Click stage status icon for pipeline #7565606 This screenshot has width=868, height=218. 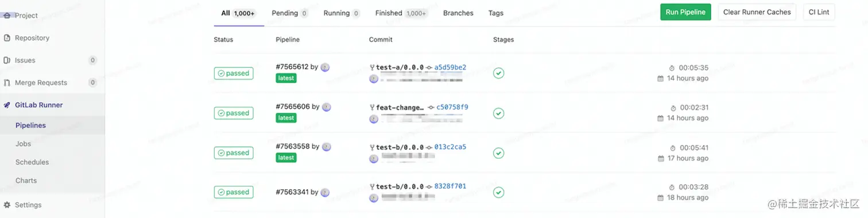click(499, 113)
